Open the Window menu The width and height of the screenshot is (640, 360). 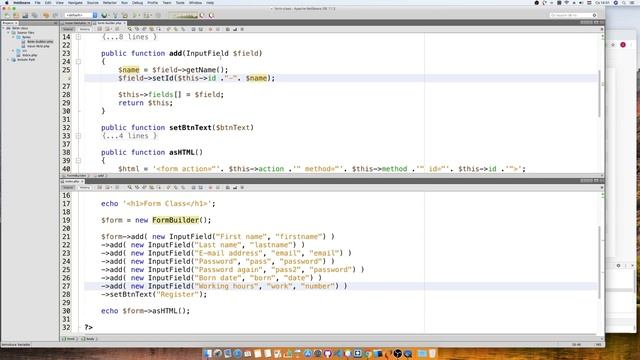(195, 2)
